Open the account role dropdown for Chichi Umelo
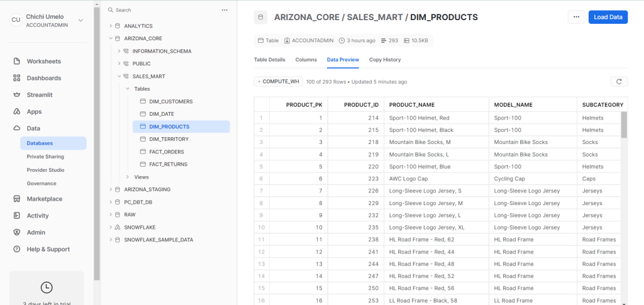The height and width of the screenshot is (305, 644). click(80, 20)
